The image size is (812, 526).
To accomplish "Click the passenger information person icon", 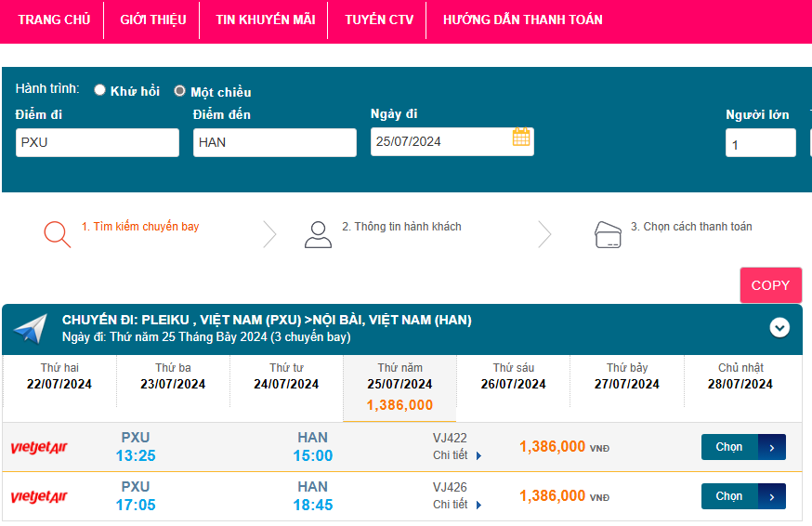I will coord(318,234).
